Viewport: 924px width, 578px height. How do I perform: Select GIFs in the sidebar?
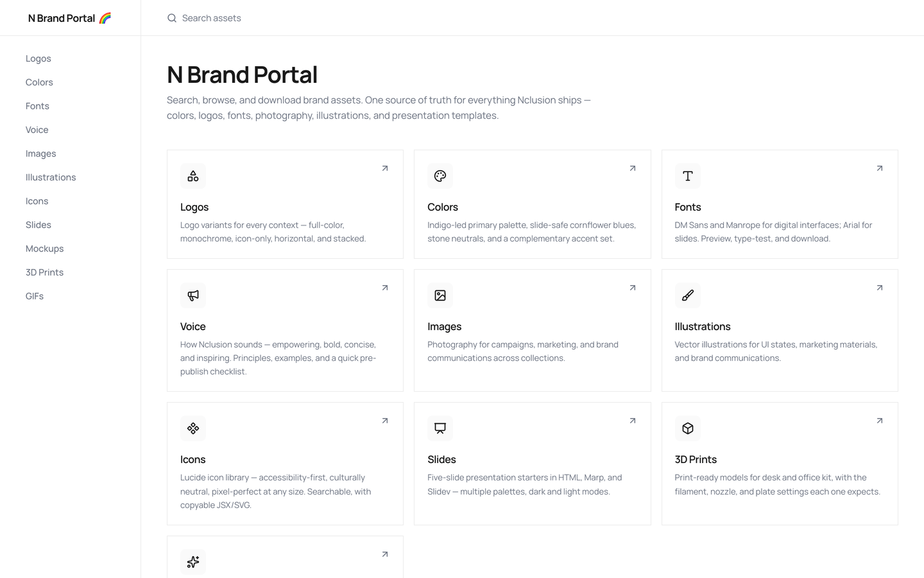[35, 296]
